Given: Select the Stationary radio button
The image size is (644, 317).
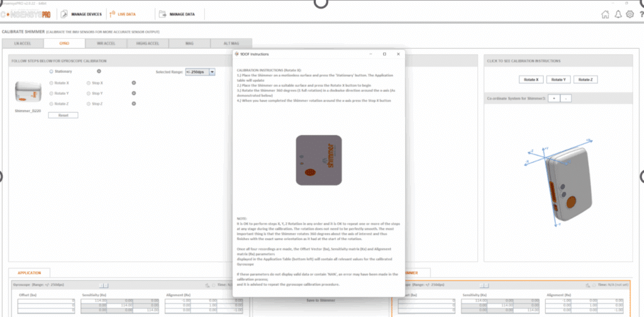Looking at the screenshot, I should tap(51, 72).
